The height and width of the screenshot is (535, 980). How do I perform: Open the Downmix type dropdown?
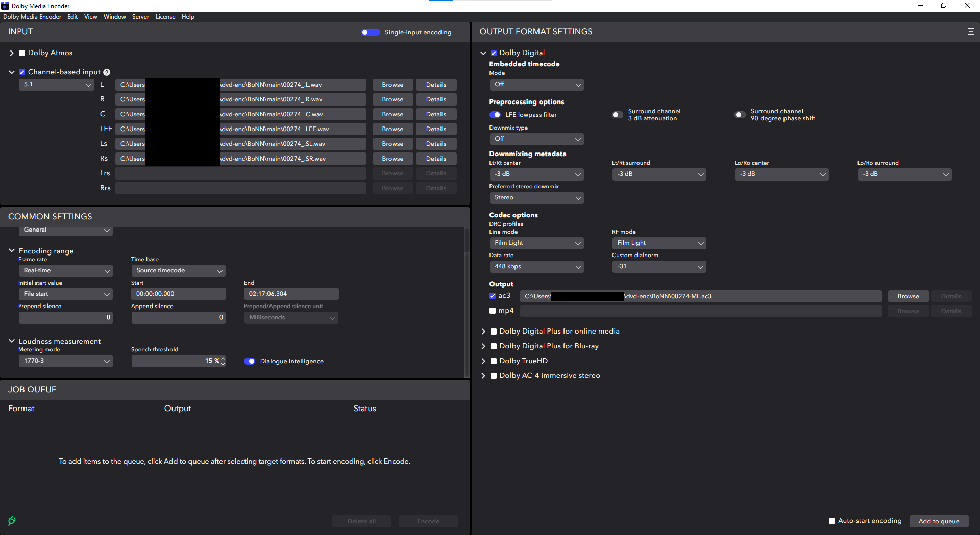[536, 139]
